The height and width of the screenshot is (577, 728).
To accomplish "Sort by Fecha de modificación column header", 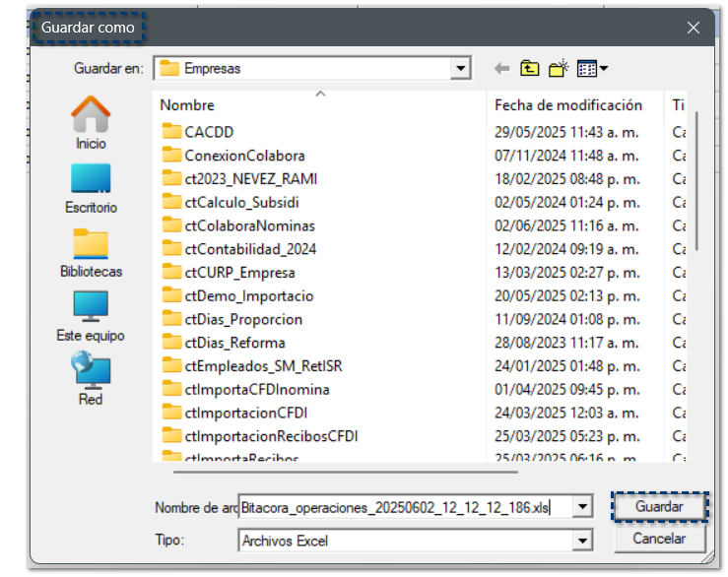I will click(x=575, y=105).
